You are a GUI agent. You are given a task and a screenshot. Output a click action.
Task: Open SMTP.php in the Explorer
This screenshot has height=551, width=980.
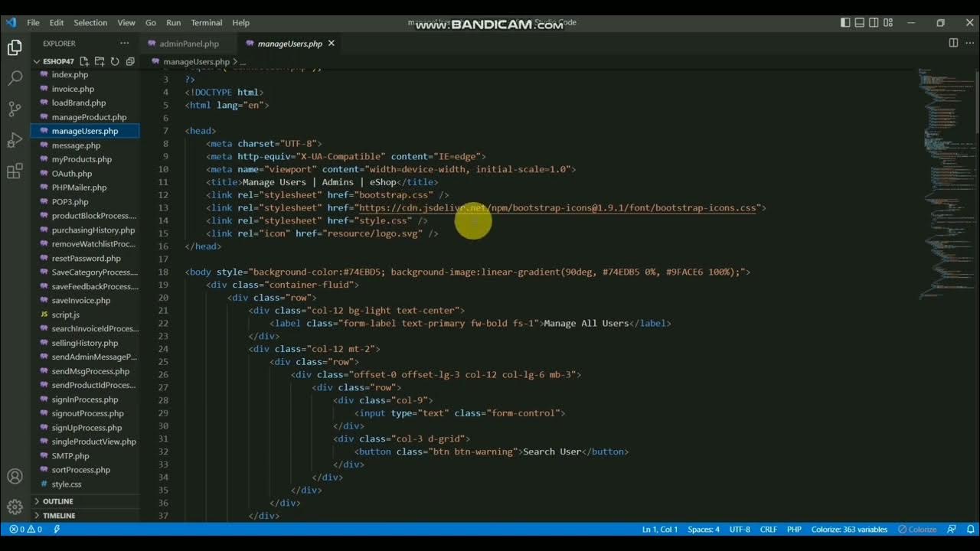70,456
